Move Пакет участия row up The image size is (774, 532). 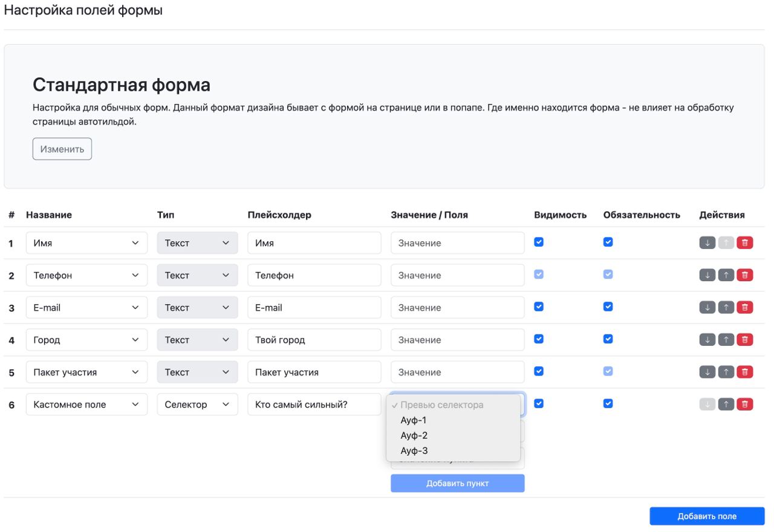[726, 372]
